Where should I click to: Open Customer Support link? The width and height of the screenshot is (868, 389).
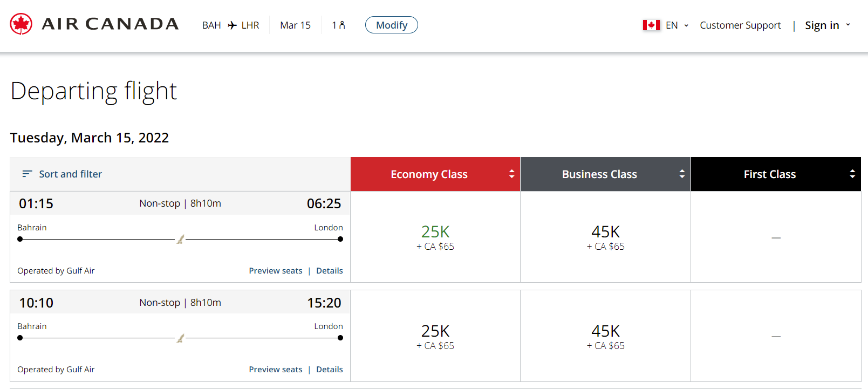740,25
